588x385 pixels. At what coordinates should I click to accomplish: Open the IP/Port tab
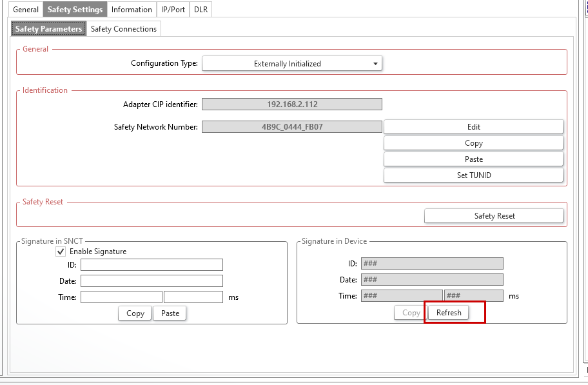pyautogui.click(x=173, y=10)
